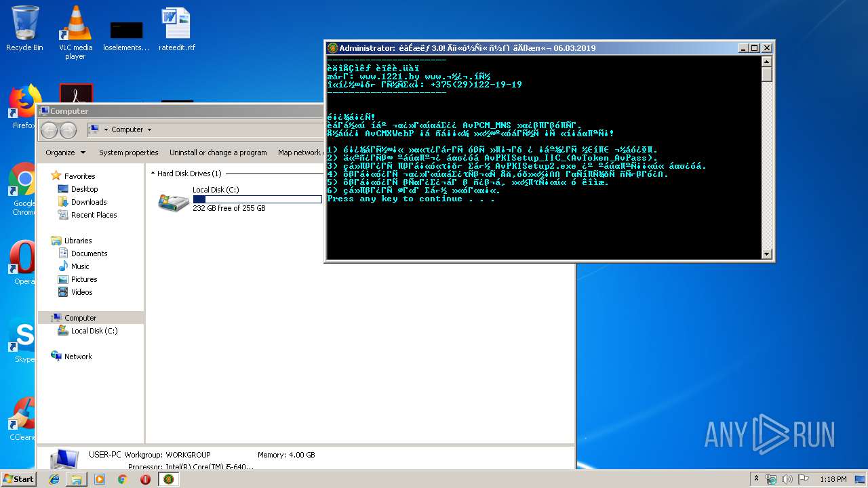The width and height of the screenshot is (868, 488).
Task: Select Network in navigation pane
Action: click(78, 357)
